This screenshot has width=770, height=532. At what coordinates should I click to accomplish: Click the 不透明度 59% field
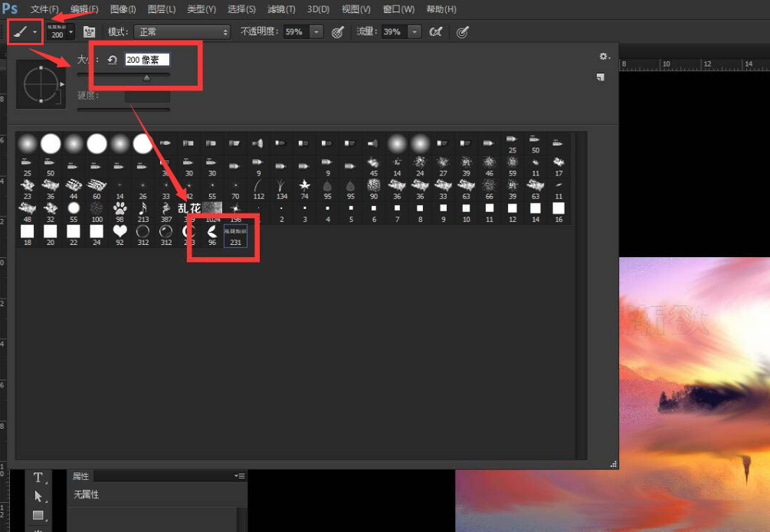[296, 32]
